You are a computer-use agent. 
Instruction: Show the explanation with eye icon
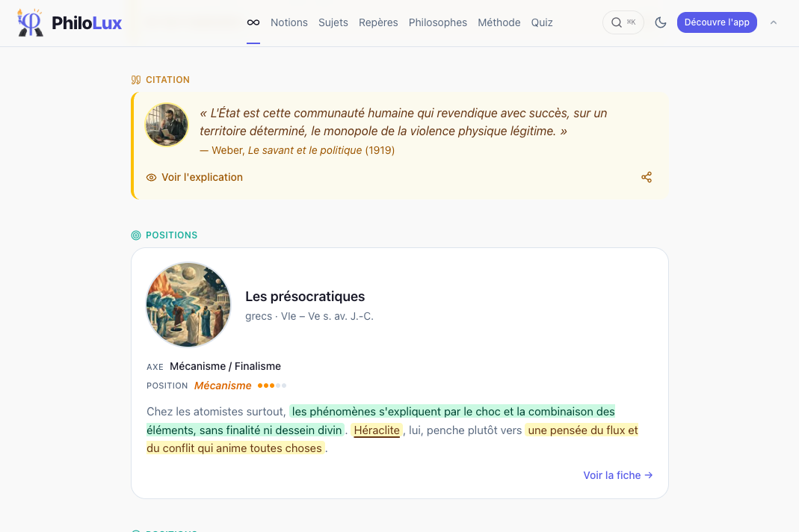(194, 177)
